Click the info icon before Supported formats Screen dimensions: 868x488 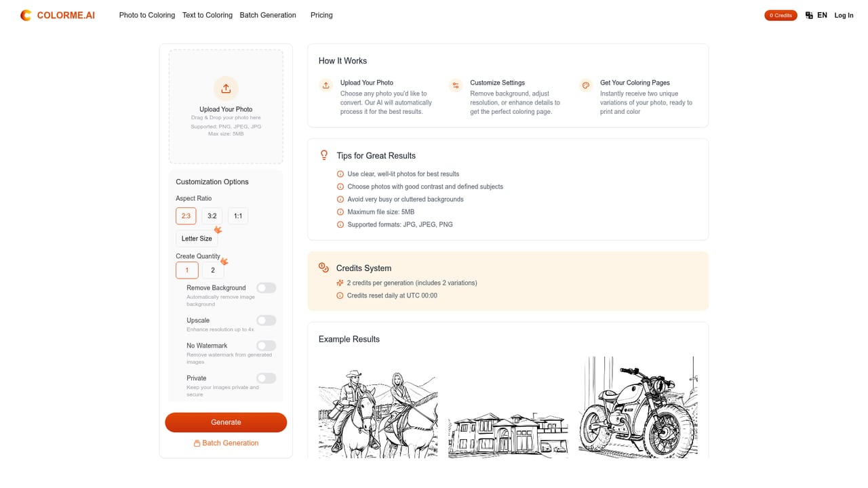coord(341,224)
